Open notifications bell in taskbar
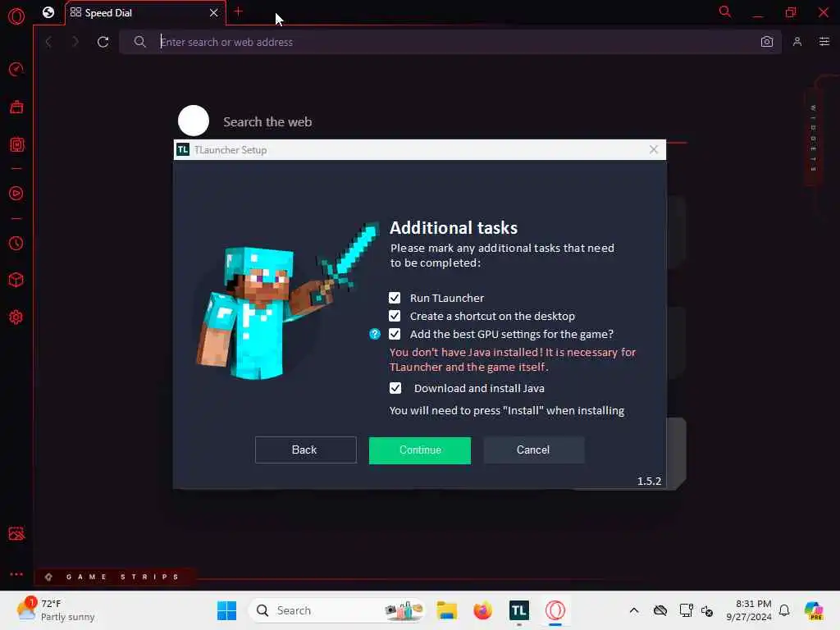Screen dimensions: 840x630 click(x=784, y=610)
